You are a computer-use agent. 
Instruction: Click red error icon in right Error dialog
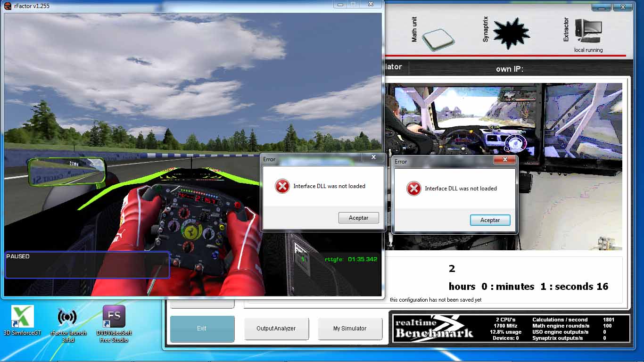(x=413, y=189)
